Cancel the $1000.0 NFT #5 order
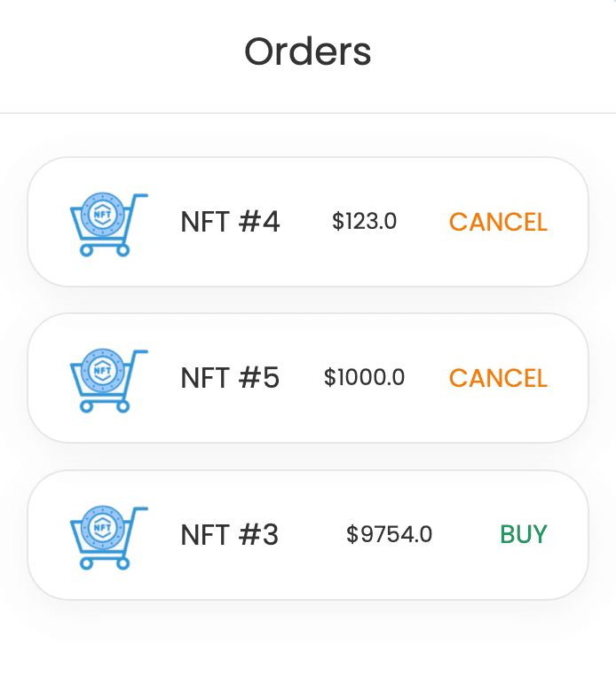 (498, 378)
